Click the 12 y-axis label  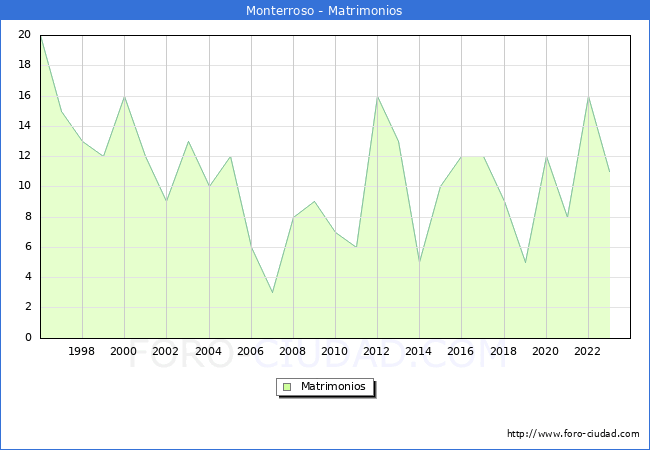(x=25, y=156)
